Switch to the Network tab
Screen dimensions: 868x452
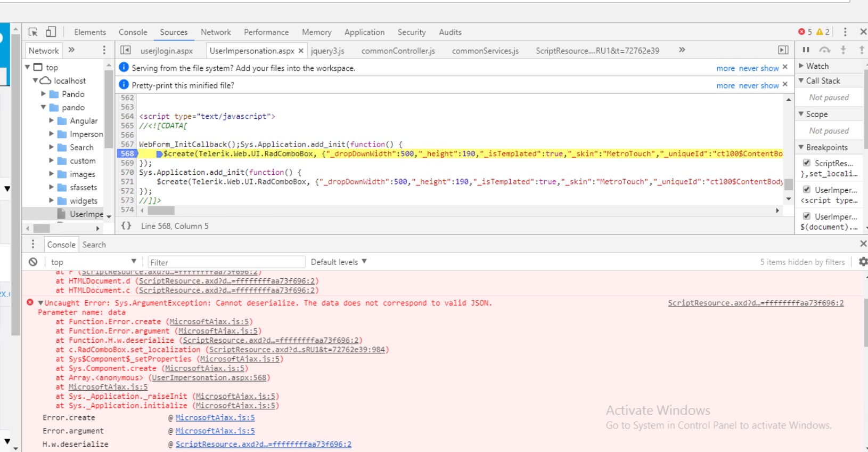coord(216,32)
